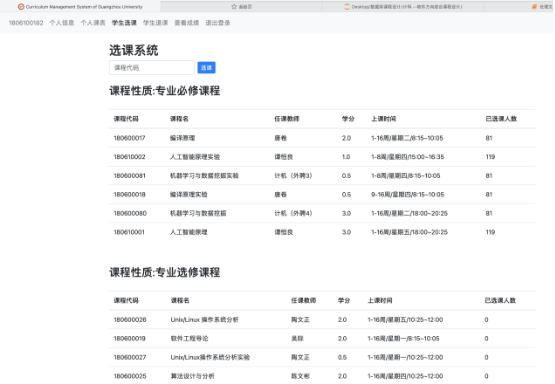Click the orange loading icon on Desktop tab
This screenshot has height=384, width=555.
pos(347,6)
